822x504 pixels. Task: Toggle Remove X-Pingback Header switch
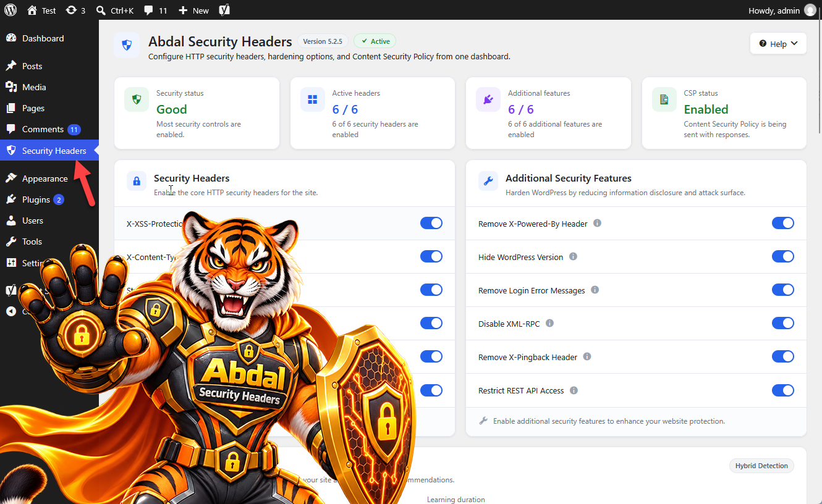[783, 356]
